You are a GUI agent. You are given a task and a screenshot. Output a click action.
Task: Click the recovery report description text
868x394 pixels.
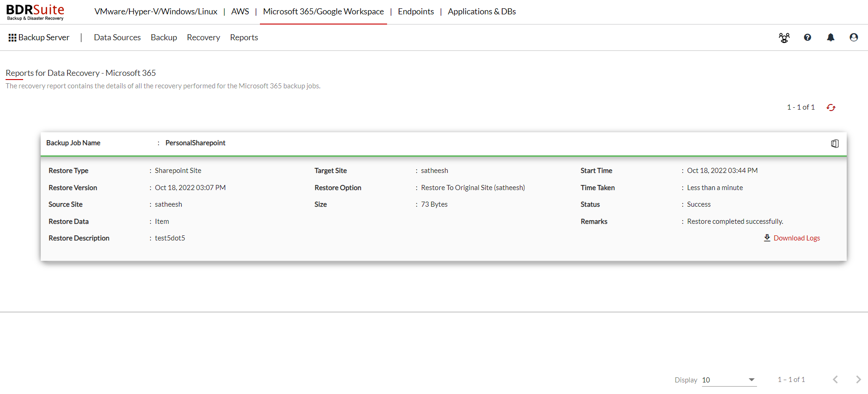click(163, 86)
